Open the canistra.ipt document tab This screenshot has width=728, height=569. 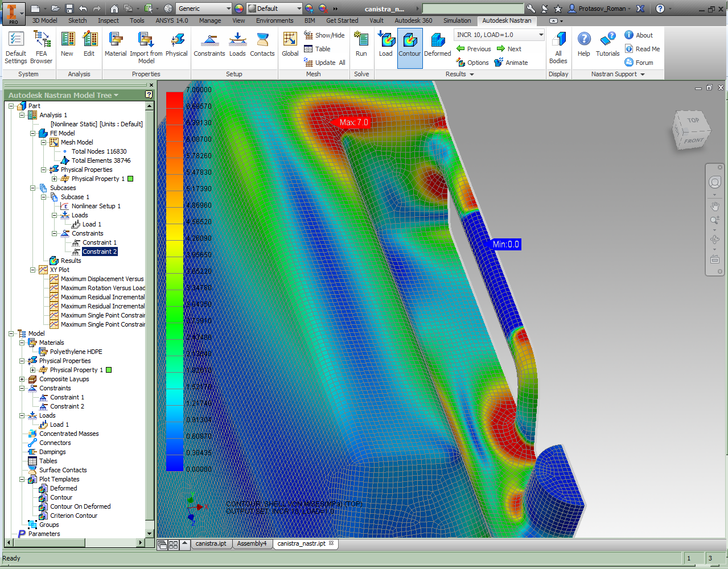click(x=211, y=543)
